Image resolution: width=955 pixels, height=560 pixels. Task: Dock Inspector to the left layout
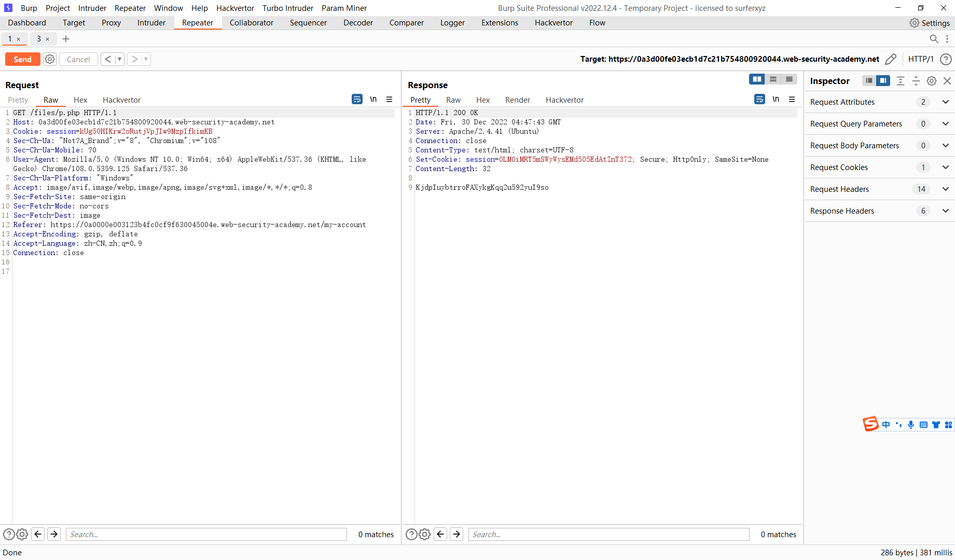pos(869,80)
